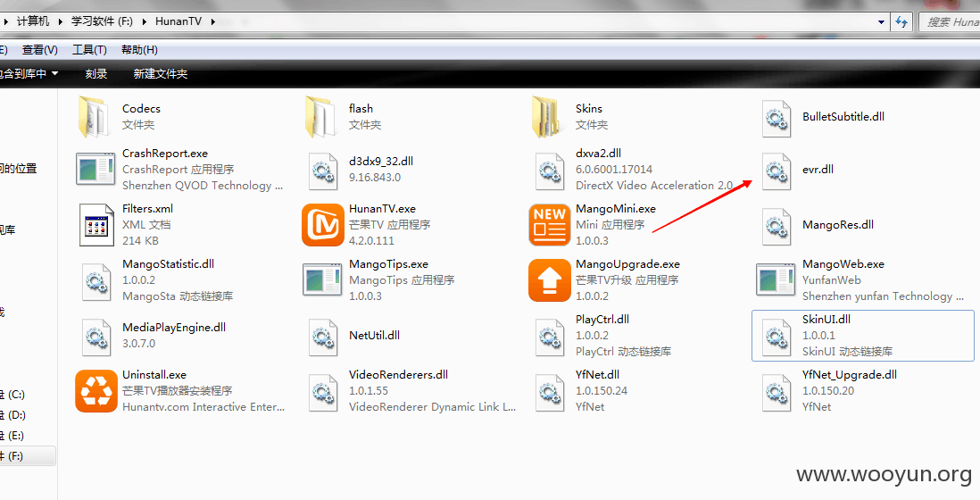Open the 帮助(H) menu
This screenshot has width=980, height=500.
pyautogui.click(x=139, y=49)
